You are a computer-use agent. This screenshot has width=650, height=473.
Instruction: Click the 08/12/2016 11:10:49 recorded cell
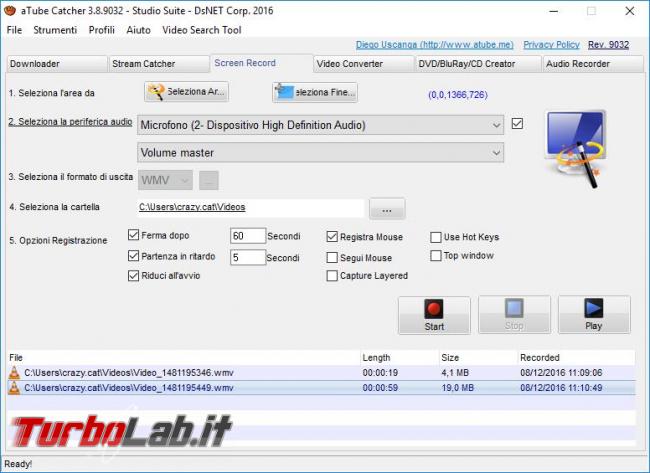click(561, 388)
